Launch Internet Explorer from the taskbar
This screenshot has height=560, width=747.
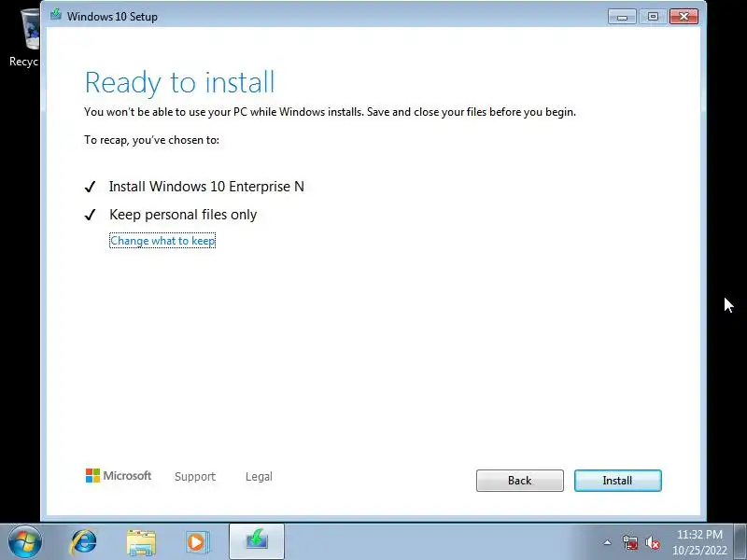coord(83,542)
